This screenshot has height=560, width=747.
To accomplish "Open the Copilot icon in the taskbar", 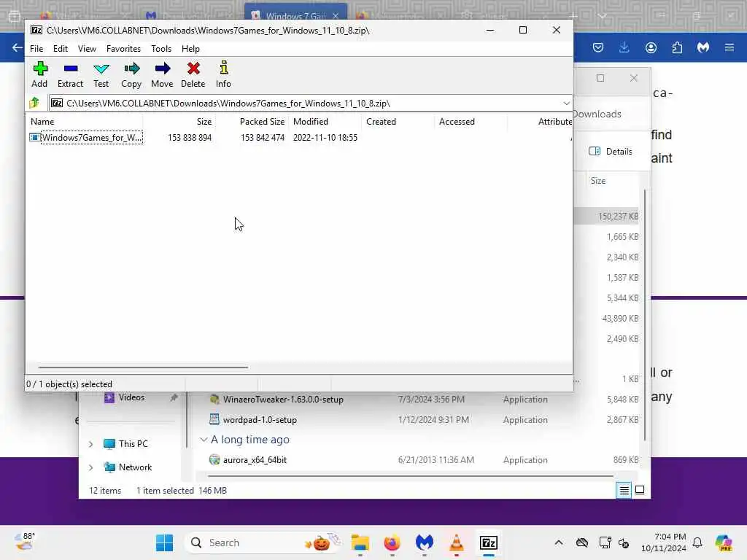I will pyautogui.click(x=724, y=542).
